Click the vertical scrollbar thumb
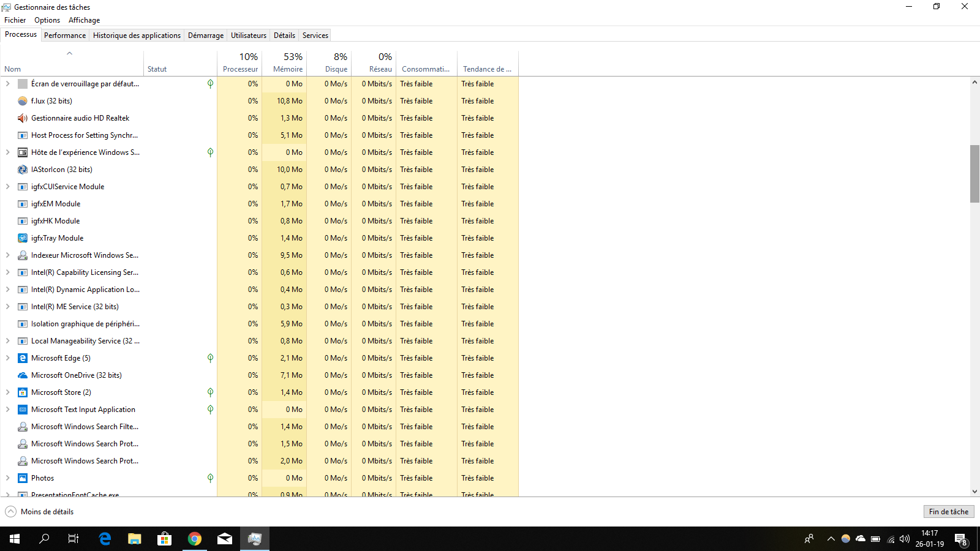 tap(974, 174)
